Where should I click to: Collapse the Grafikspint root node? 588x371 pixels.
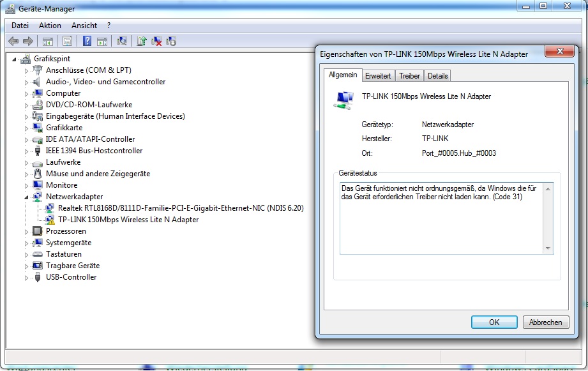[14, 59]
